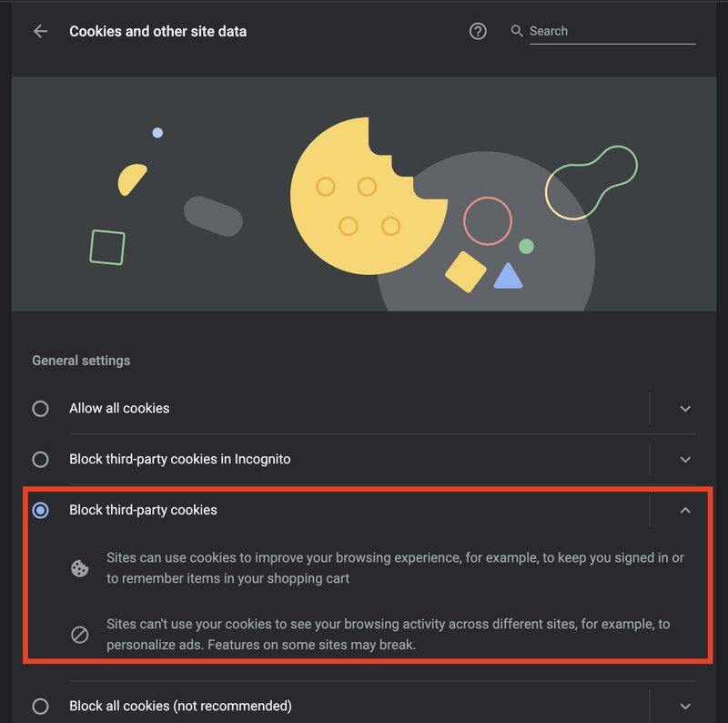Screen dimensions: 728x723
Task: Expand Block third-party cookies in Incognito details
Action: (685, 460)
